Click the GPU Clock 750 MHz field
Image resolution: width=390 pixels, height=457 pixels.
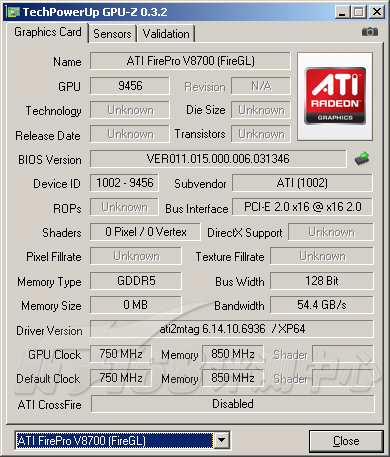121,354
